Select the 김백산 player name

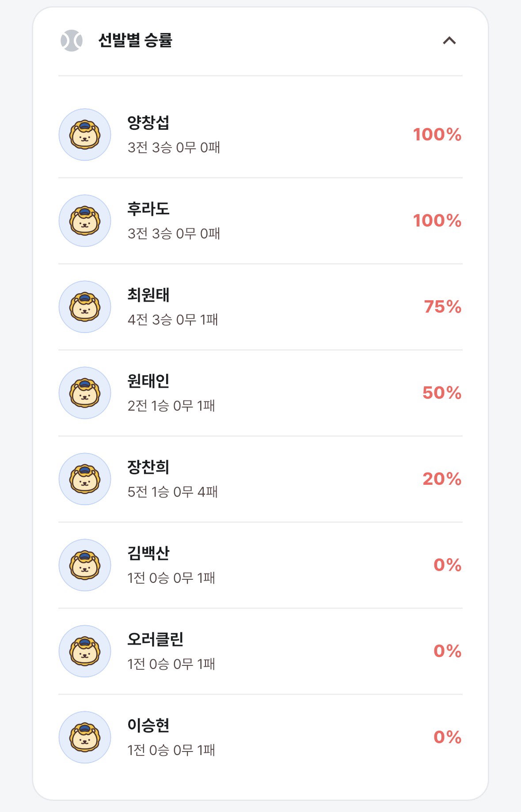pos(148,553)
